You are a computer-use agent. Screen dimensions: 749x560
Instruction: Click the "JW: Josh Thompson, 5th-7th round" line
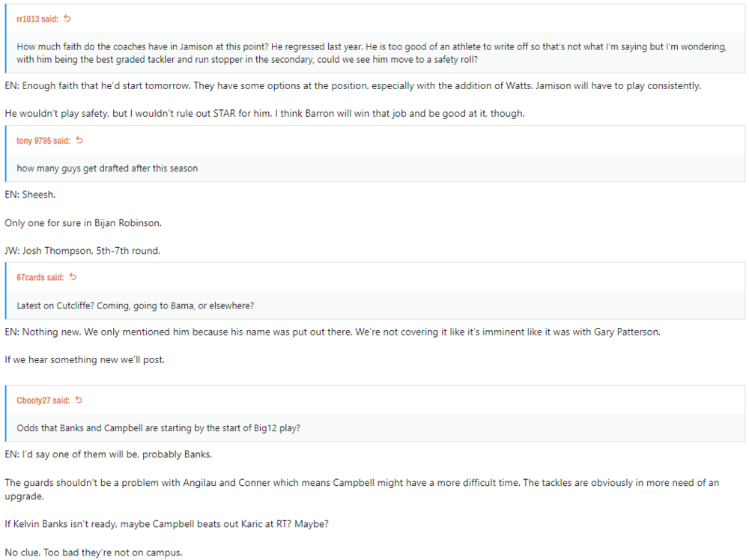82,251
